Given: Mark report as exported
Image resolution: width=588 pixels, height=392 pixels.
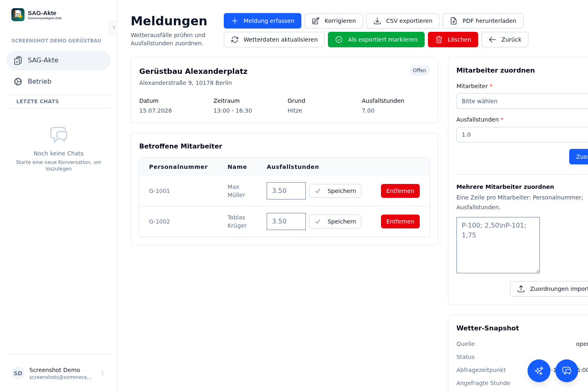Looking at the screenshot, I should tap(376, 40).
